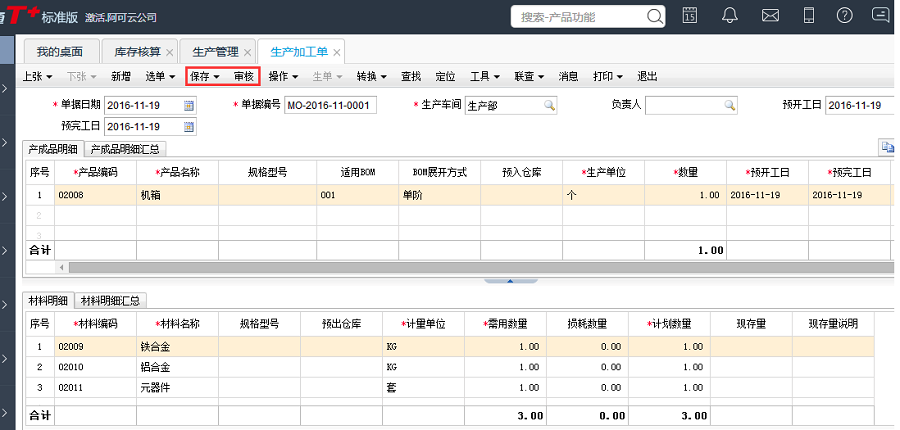Click 退出 in the toolbar

647,76
